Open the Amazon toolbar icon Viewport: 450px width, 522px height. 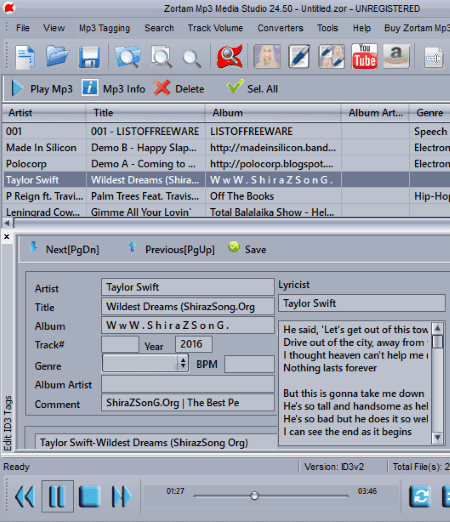tap(396, 56)
